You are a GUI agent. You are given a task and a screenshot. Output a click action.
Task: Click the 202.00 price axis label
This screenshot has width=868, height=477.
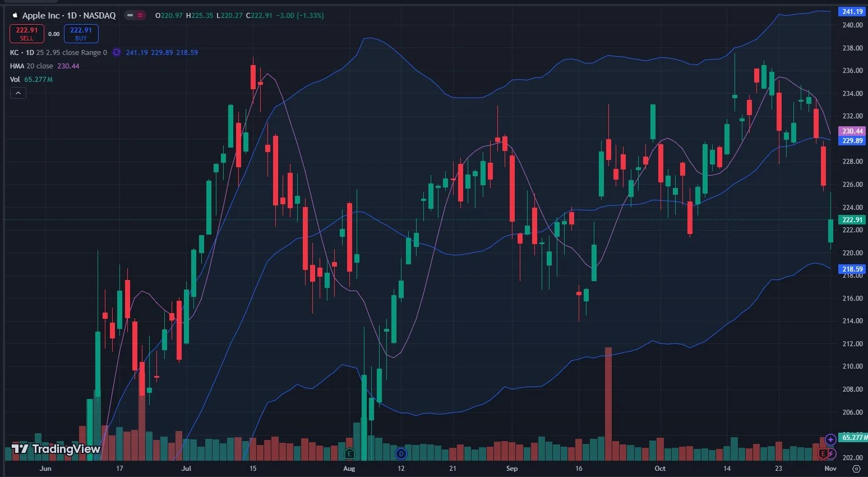click(x=852, y=457)
